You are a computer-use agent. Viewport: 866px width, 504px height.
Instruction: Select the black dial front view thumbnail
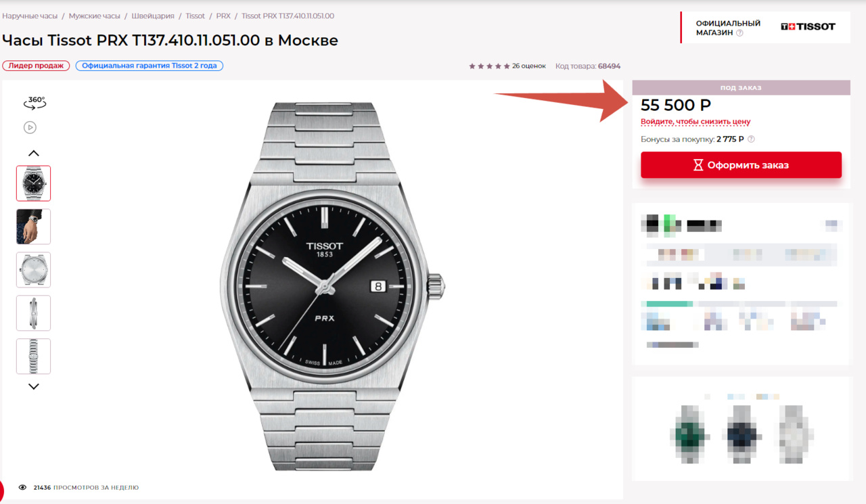click(33, 183)
